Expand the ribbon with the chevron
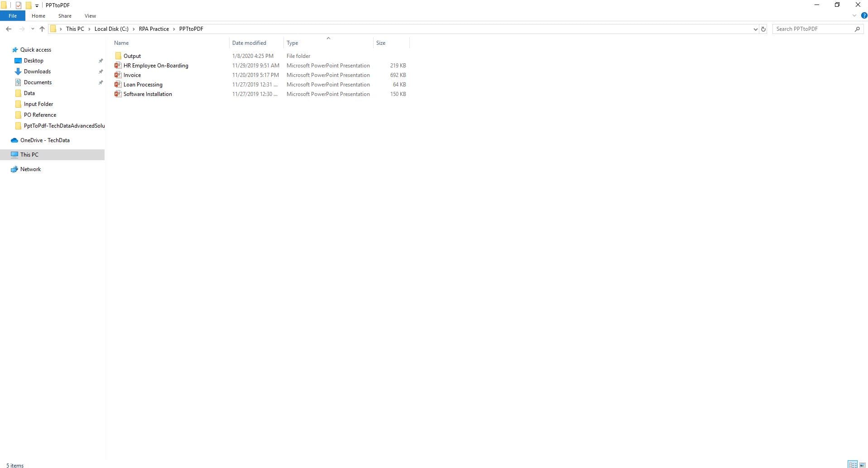This screenshot has width=868, height=468. (854, 16)
